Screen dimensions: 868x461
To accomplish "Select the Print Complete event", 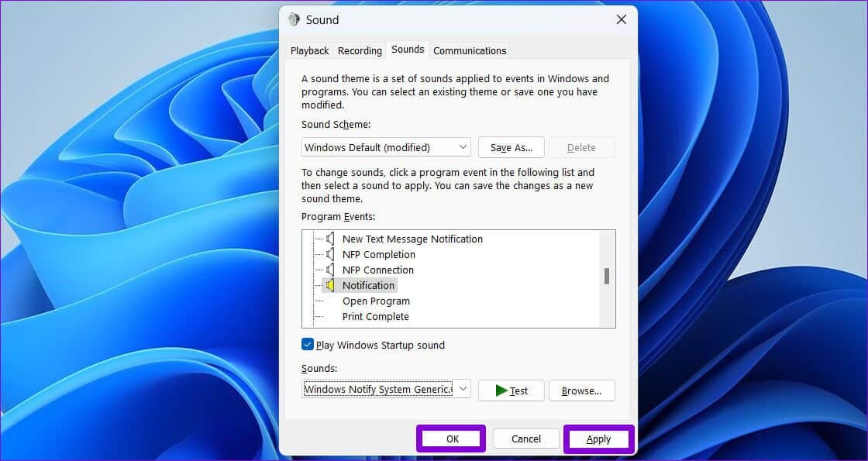I will pyautogui.click(x=375, y=317).
